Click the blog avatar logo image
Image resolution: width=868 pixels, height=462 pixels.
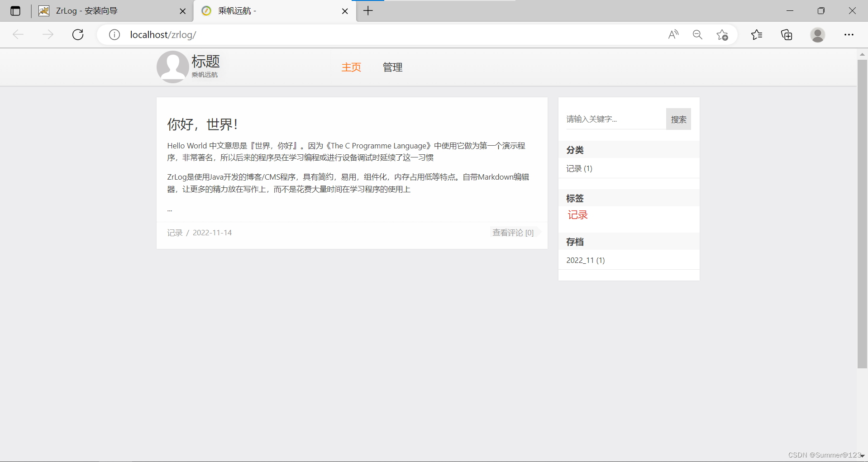pyautogui.click(x=172, y=67)
